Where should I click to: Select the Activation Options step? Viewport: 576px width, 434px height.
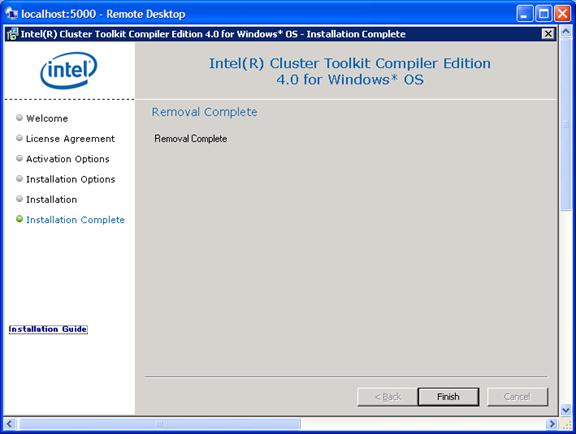[68, 159]
